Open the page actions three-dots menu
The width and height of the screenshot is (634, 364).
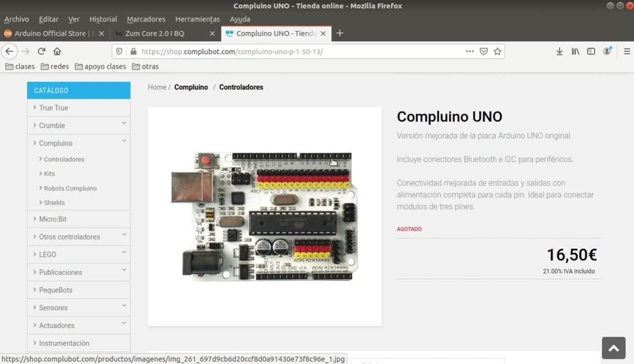coord(470,51)
